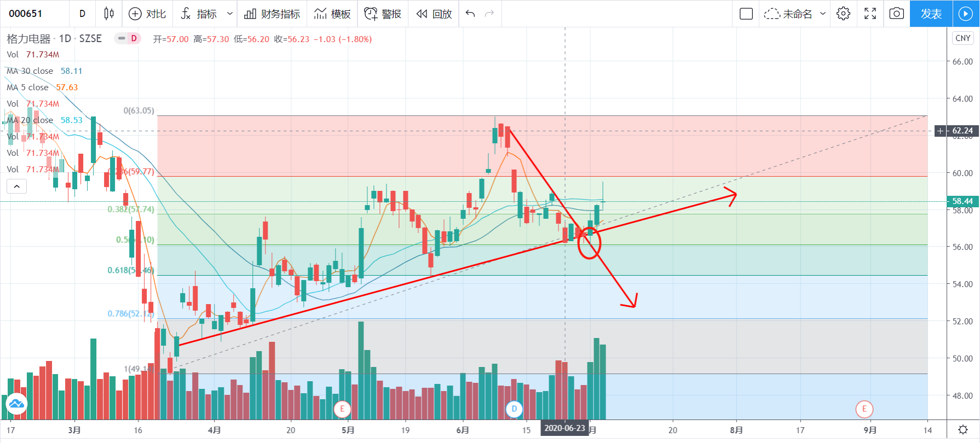Open the candlestick chart style selector
This screenshot has height=443, width=980.
click(109, 14)
